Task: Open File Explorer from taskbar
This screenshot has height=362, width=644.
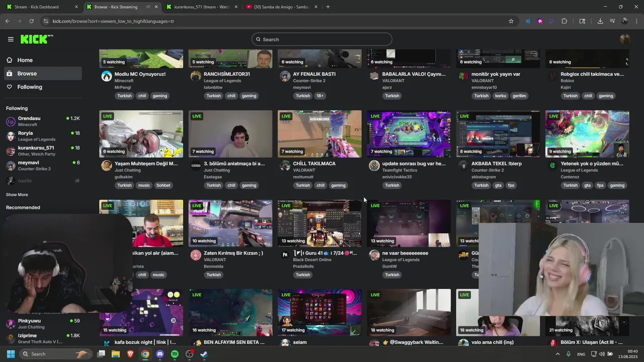Action: point(116,354)
